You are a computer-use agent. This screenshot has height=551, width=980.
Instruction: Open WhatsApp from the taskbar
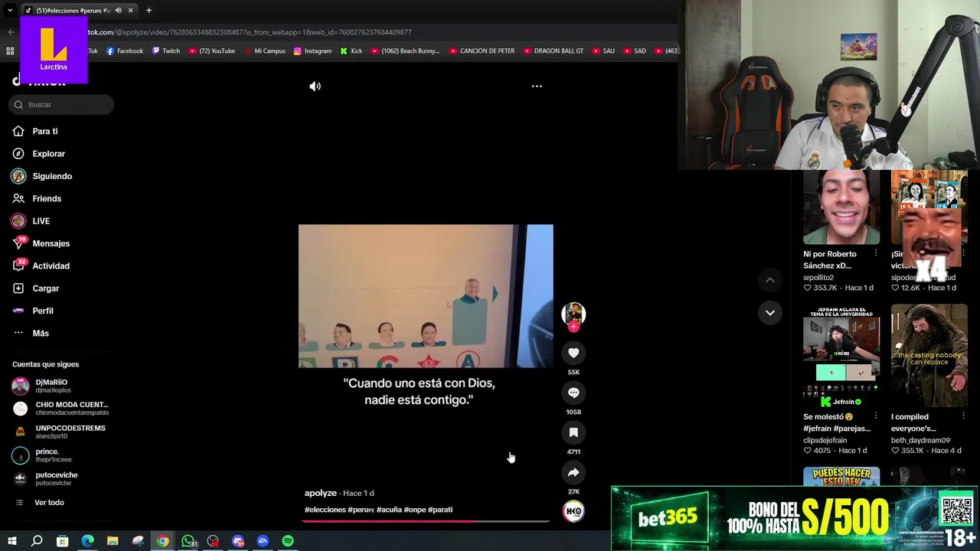pos(188,541)
